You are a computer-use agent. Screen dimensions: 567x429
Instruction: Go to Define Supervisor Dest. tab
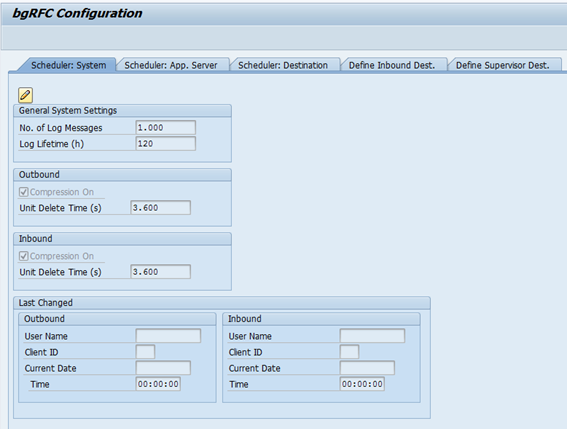[502, 65]
